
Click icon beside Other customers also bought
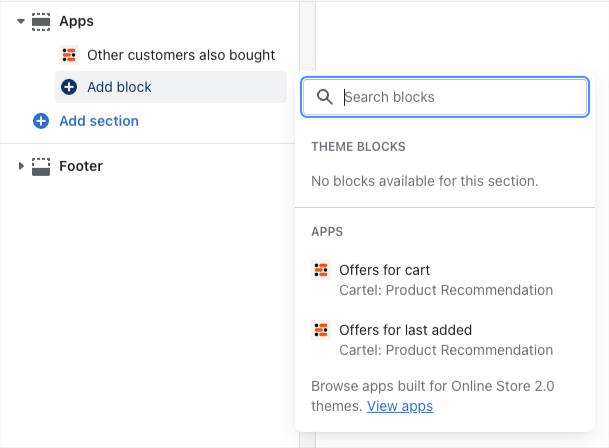pos(69,55)
